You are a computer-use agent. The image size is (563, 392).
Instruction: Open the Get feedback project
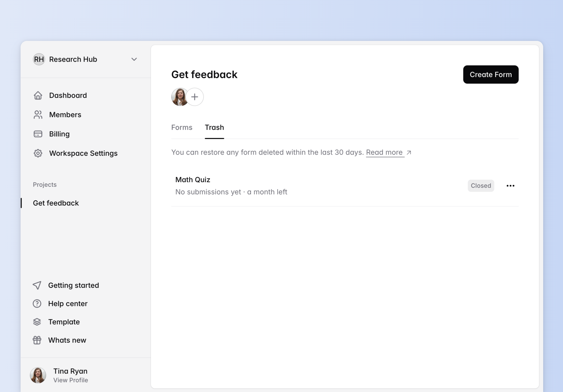pyautogui.click(x=56, y=203)
